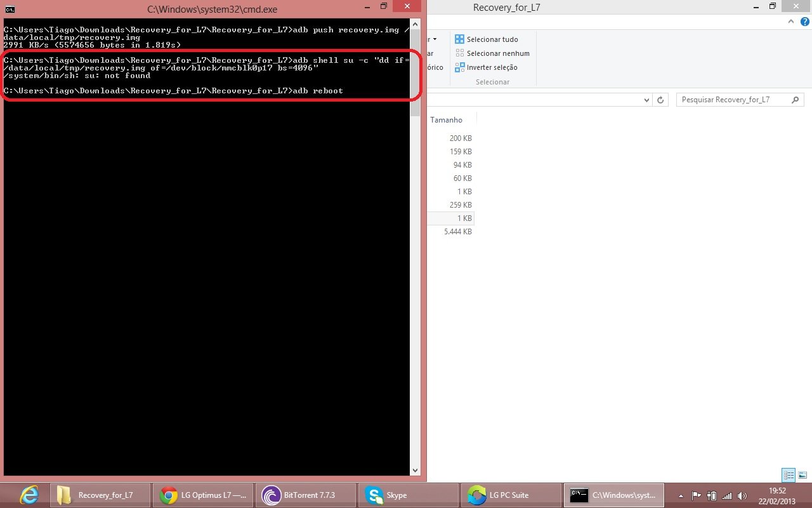Show hidden tray icons arrow
Viewport: 812px width, 508px height.
(681, 495)
